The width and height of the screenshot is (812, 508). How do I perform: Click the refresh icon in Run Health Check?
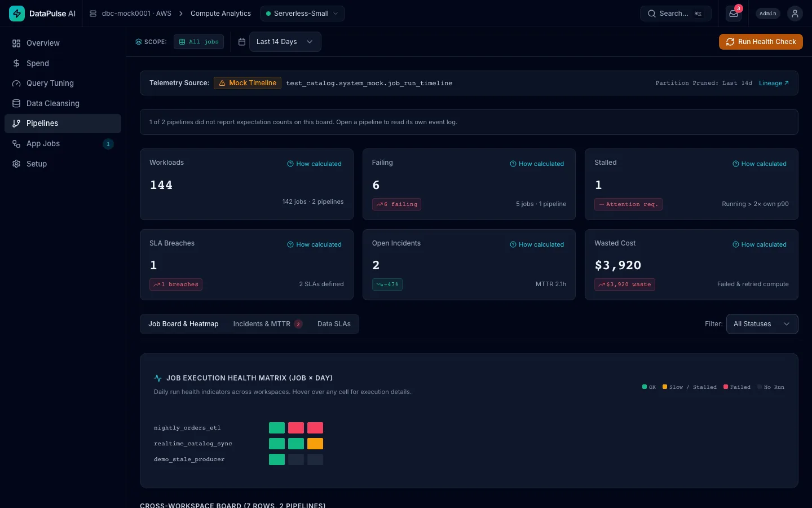[x=730, y=42]
